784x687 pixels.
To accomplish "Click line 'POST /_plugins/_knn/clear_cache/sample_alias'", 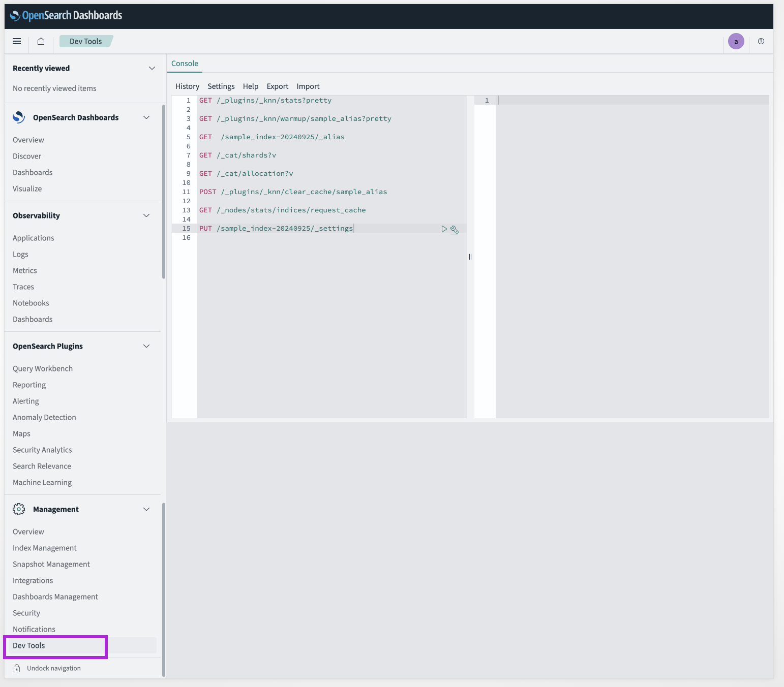I will point(293,192).
